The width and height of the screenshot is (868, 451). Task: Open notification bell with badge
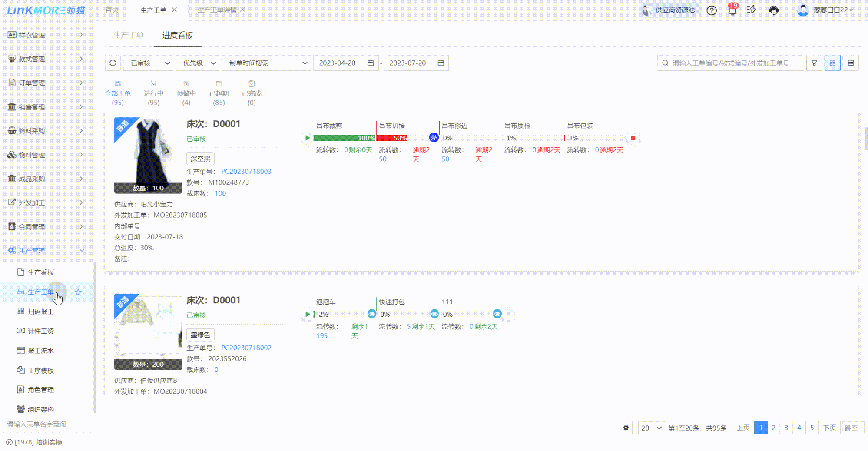pos(732,10)
